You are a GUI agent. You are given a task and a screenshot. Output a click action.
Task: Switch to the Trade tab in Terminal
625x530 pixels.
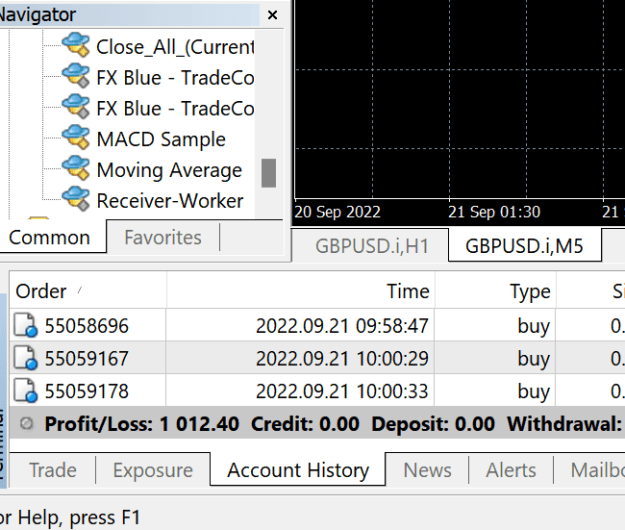[x=53, y=470]
